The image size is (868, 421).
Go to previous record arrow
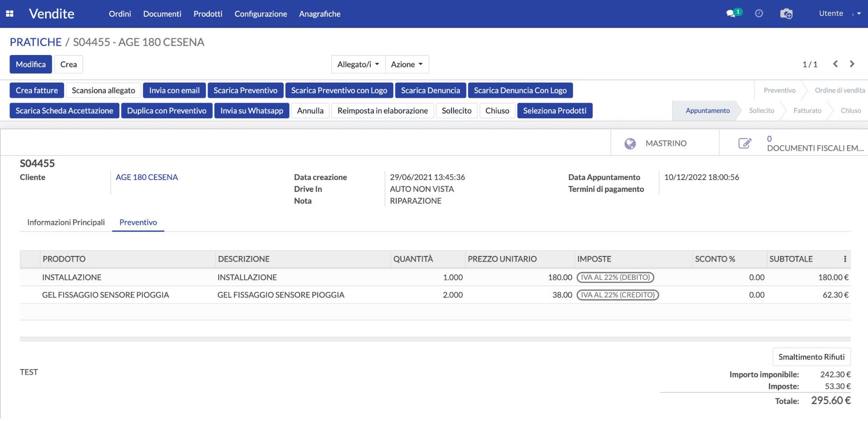[x=835, y=64]
